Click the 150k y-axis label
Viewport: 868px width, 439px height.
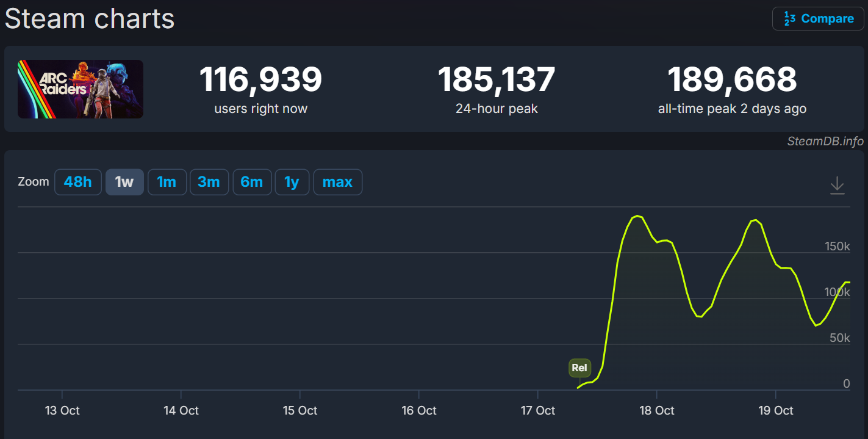pyautogui.click(x=837, y=246)
